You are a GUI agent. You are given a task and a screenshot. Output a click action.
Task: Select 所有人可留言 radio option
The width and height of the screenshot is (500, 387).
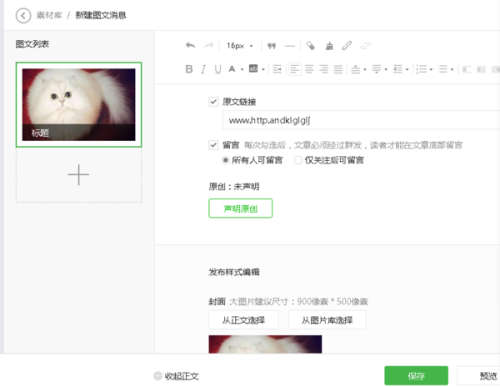[225, 160]
